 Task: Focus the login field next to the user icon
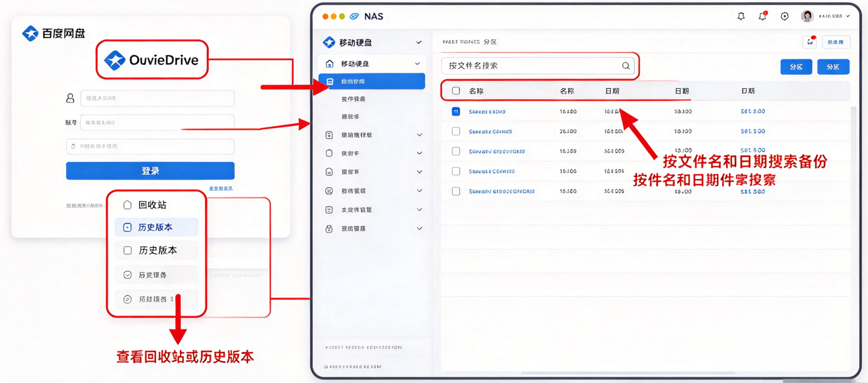pos(157,98)
